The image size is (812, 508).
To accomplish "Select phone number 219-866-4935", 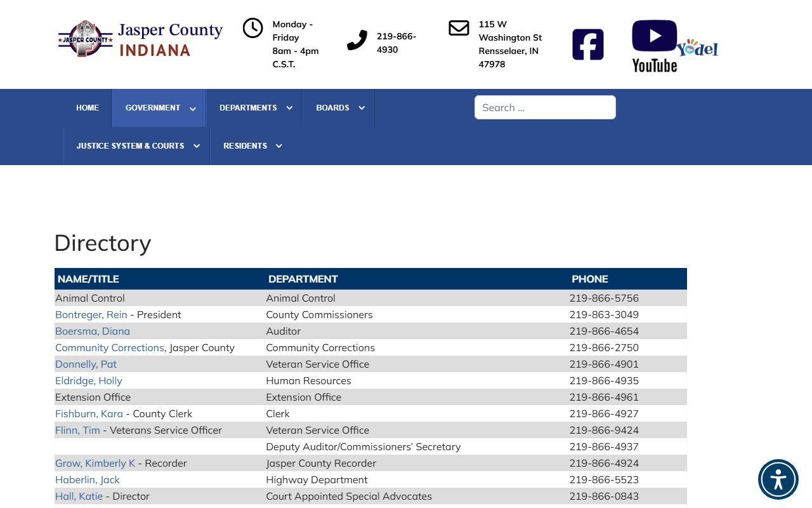I will [604, 381].
